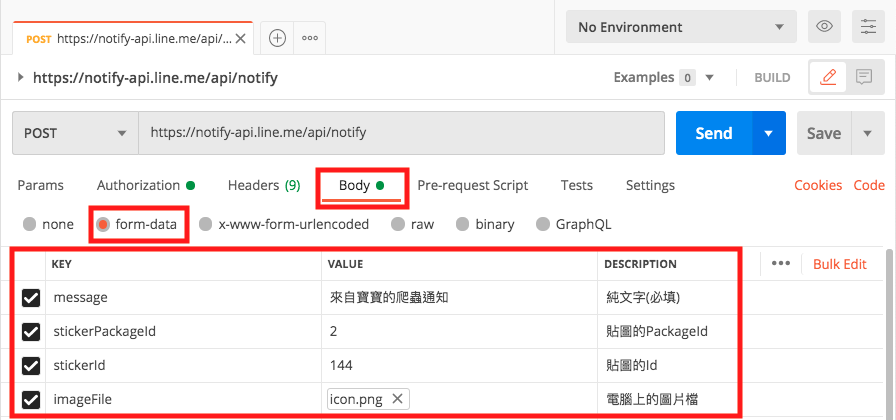Select the none body type radio

point(29,225)
